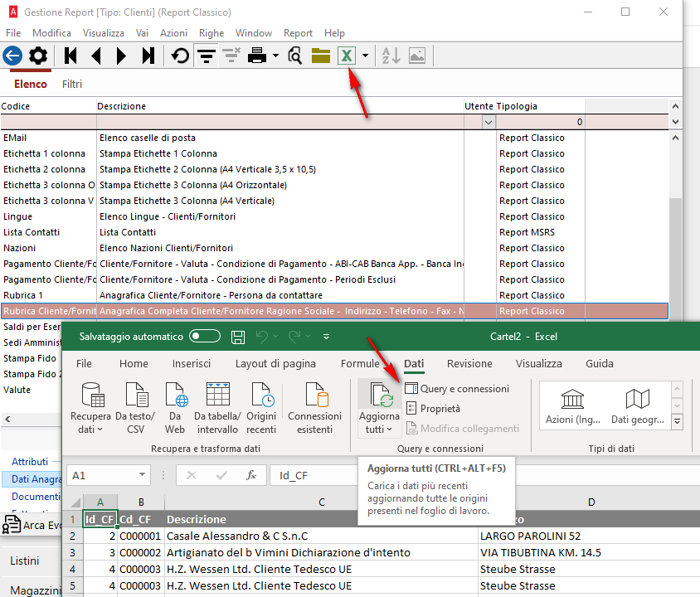Open settings gear icon in toolbar
Screen dimensions: 700x597
click(38, 56)
